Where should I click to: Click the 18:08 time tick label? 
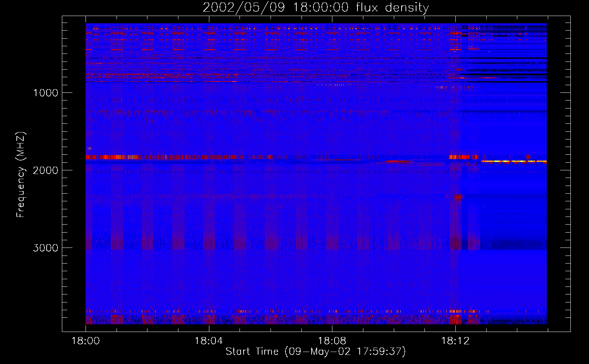[x=332, y=341]
